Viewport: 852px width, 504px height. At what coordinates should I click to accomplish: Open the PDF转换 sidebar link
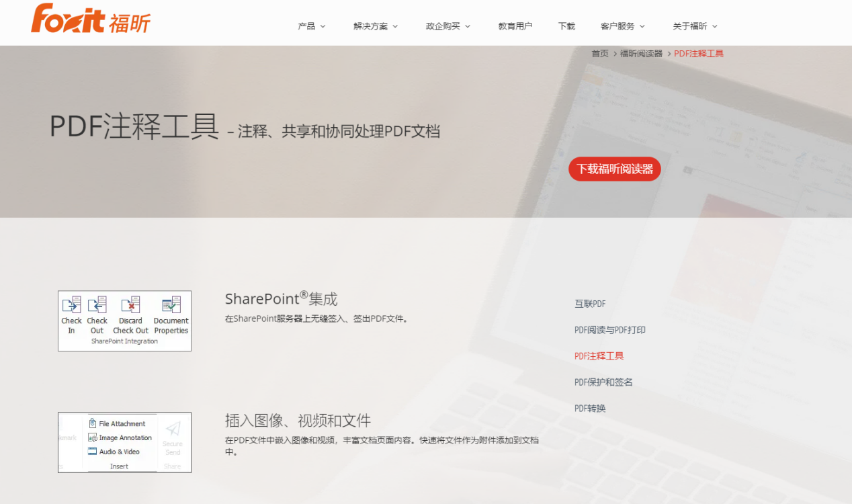tap(590, 409)
